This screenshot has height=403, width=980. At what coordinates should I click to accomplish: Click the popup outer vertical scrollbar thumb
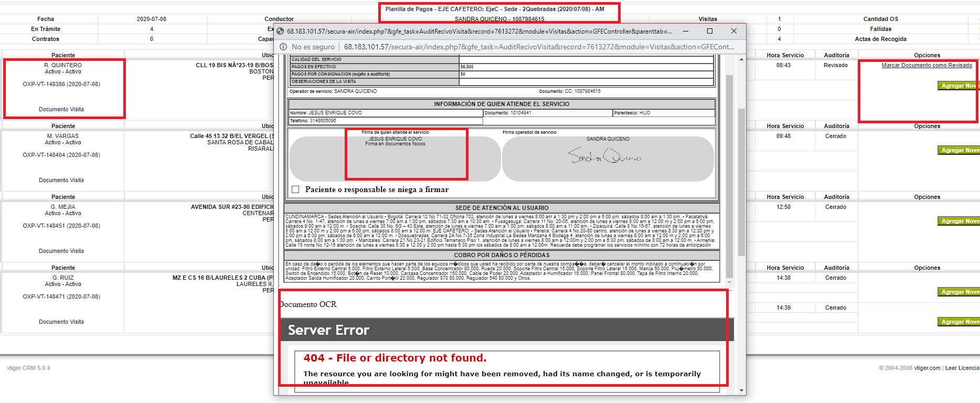pos(741,182)
